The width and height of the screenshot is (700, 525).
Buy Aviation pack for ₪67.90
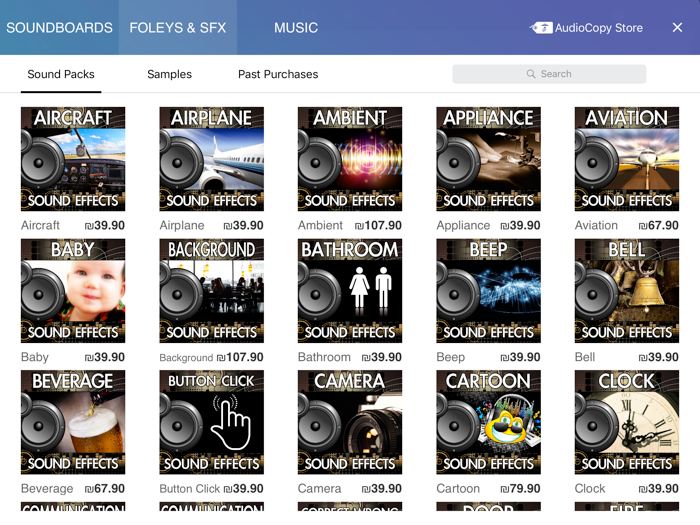pos(658,225)
